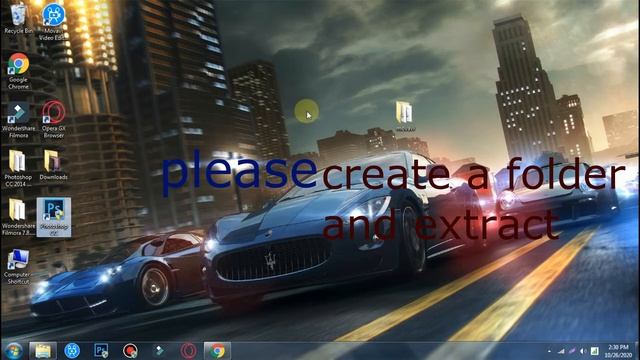
Task: Select the lone folder in mid-desktop
Action: pos(404,116)
